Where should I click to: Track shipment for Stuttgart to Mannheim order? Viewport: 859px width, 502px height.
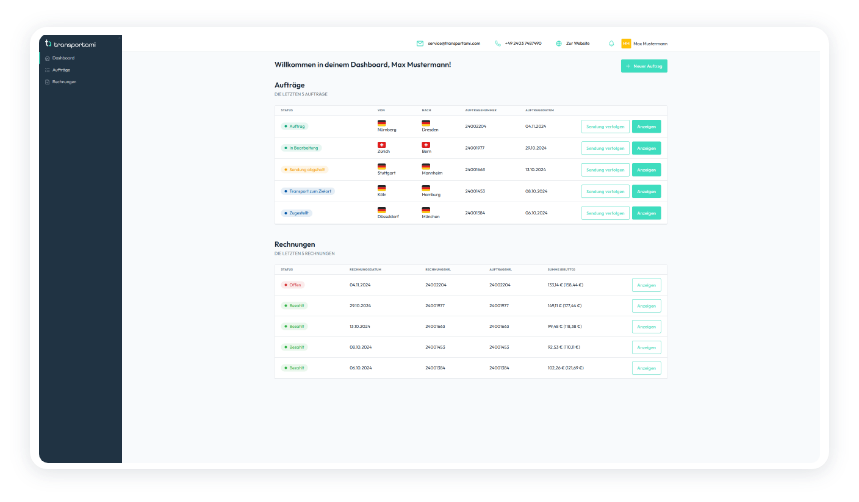605,170
